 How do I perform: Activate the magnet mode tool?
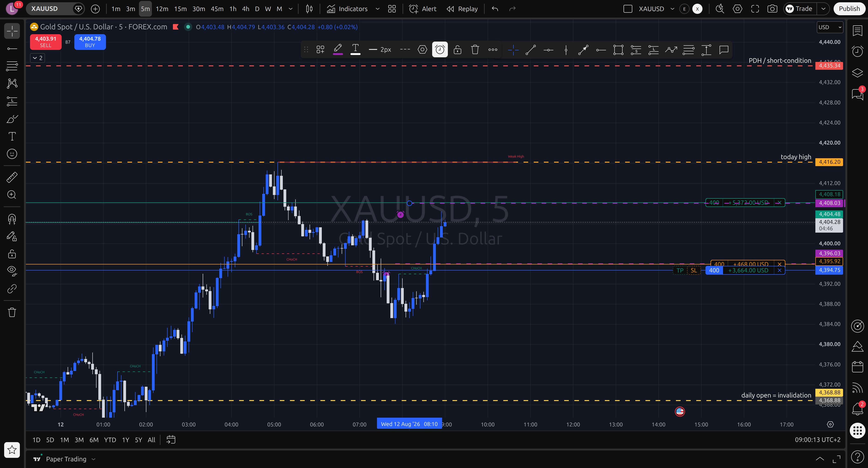tap(12, 219)
